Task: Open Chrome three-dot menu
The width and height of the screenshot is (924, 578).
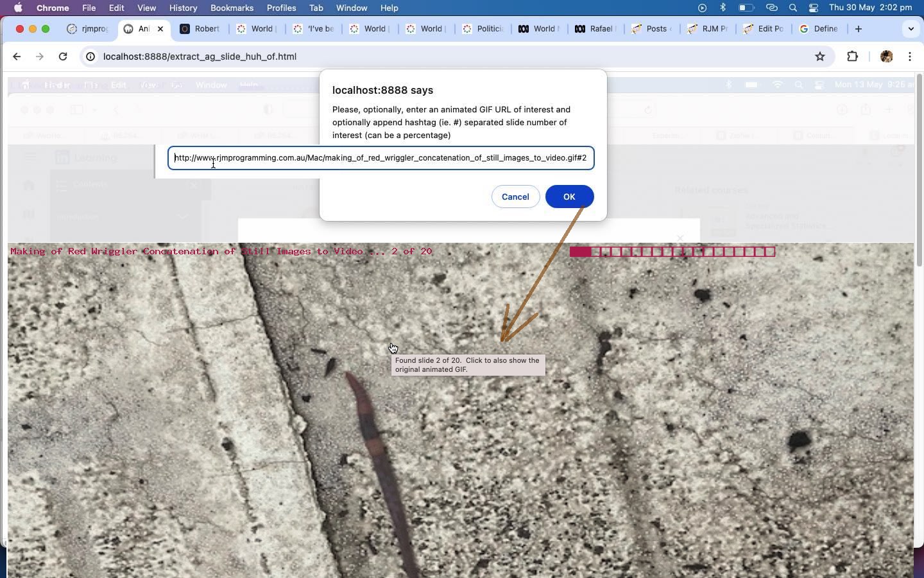Action: tap(910, 57)
